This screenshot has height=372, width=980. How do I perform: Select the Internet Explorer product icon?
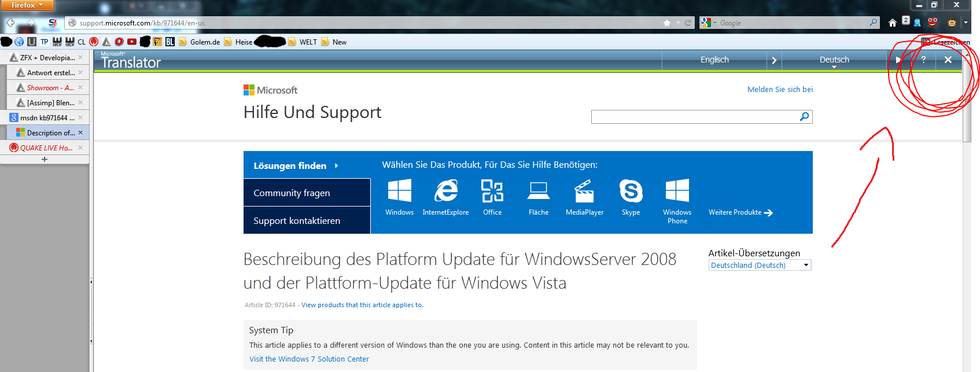(445, 197)
